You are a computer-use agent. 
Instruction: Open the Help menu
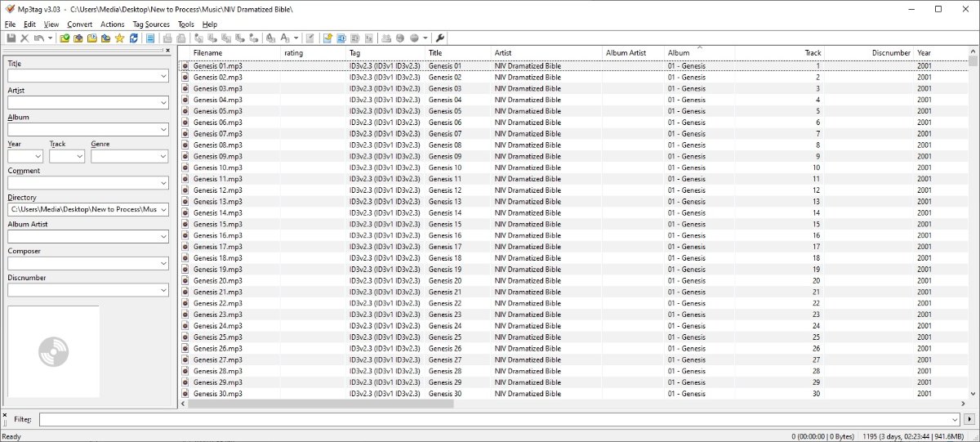(x=210, y=25)
